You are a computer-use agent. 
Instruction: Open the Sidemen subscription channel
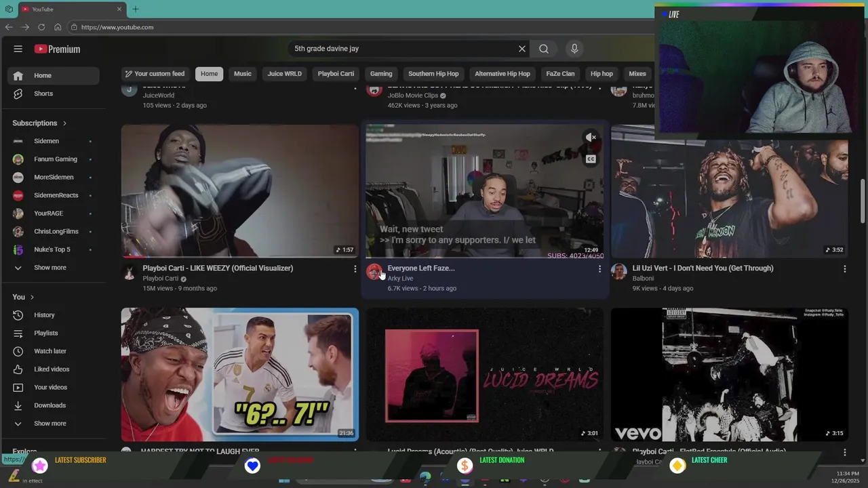click(x=54, y=141)
